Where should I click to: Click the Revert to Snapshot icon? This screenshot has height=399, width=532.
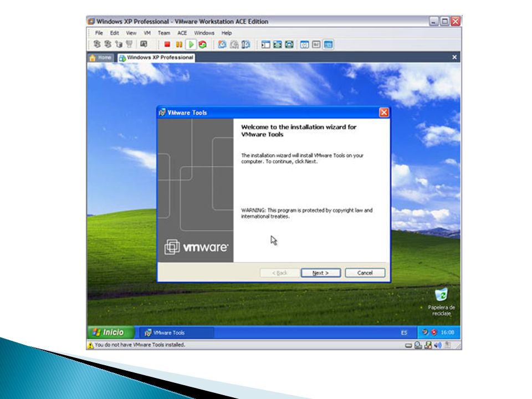click(x=234, y=44)
